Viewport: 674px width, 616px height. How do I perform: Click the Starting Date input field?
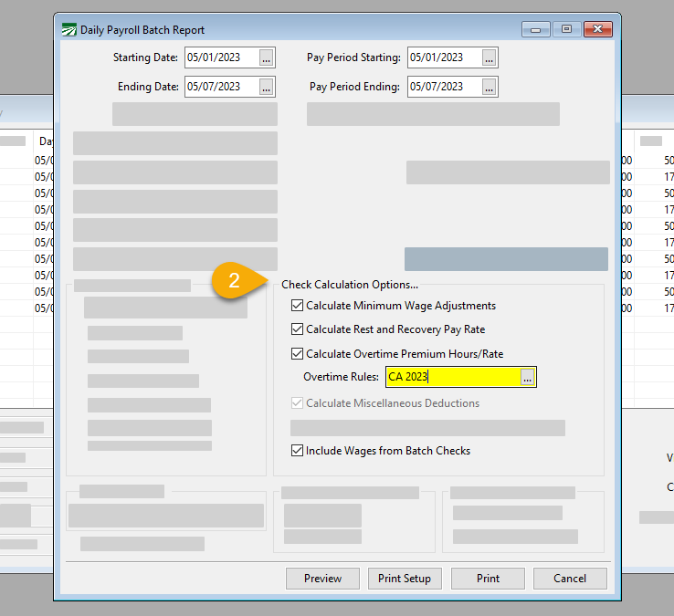(220, 57)
